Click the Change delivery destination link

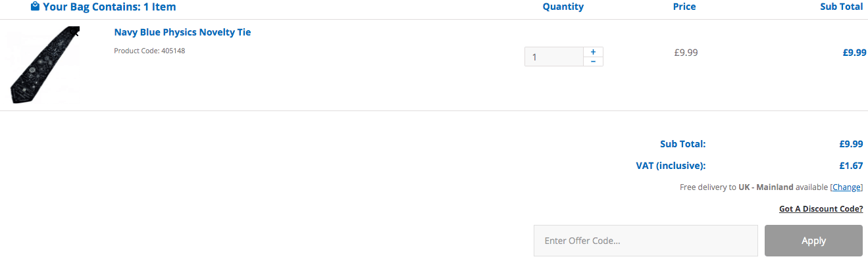point(847,187)
